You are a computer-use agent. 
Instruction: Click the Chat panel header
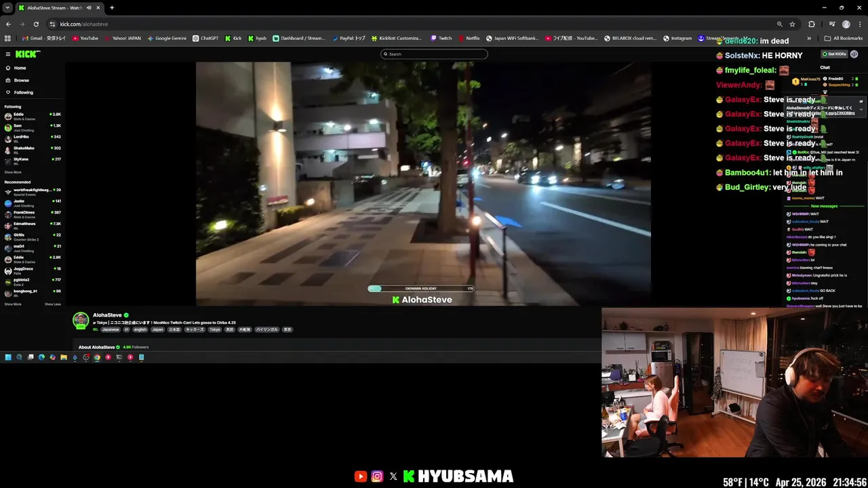coord(825,67)
